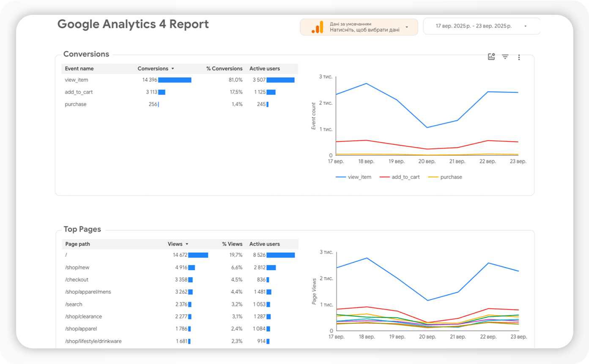
Task: Click the chart explore icon above Conversions
Action: tap(491, 57)
